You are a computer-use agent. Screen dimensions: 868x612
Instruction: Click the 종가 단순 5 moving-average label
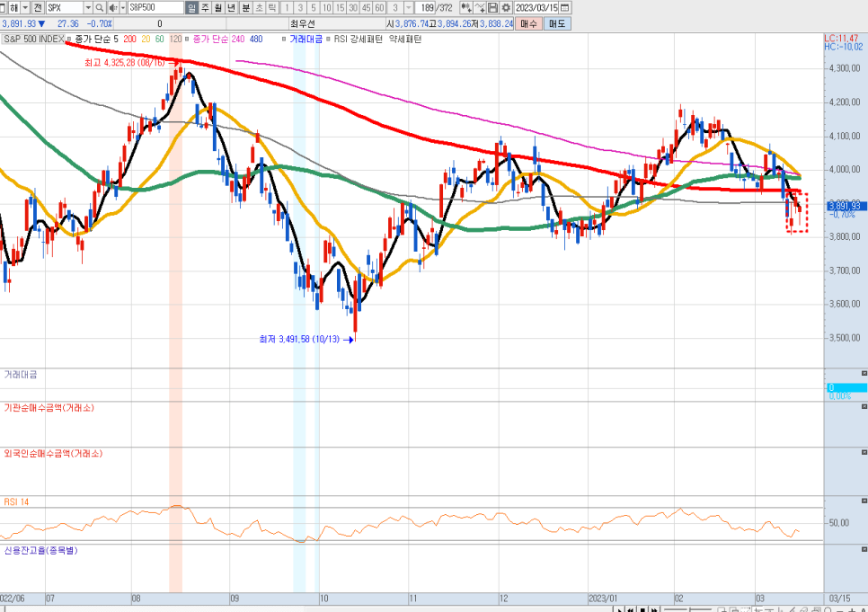[96, 39]
